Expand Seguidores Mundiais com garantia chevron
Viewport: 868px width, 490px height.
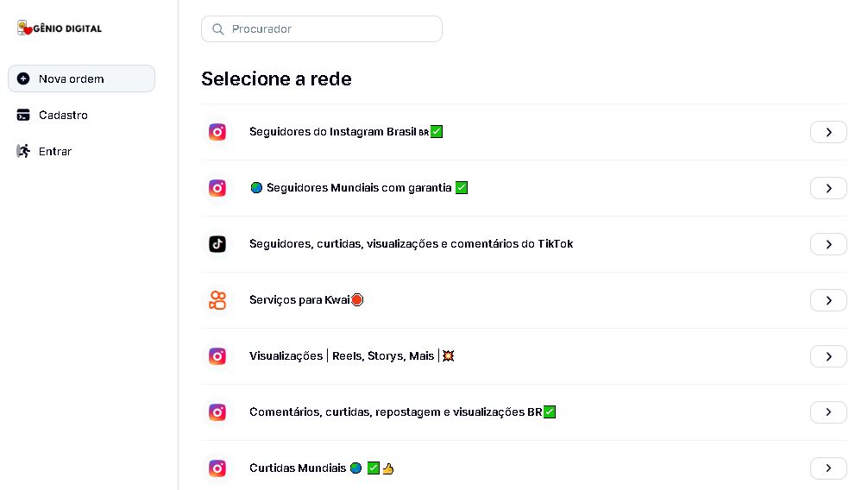(x=828, y=188)
